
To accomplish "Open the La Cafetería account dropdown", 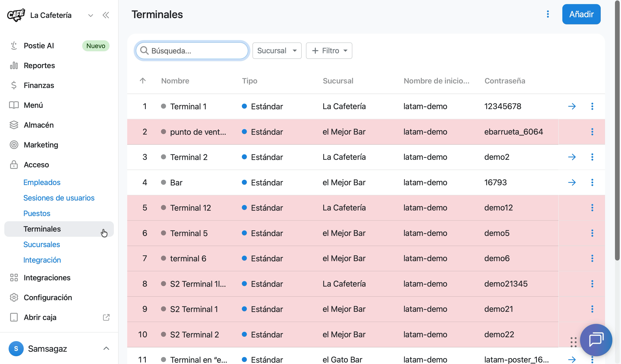I will click(x=90, y=15).
